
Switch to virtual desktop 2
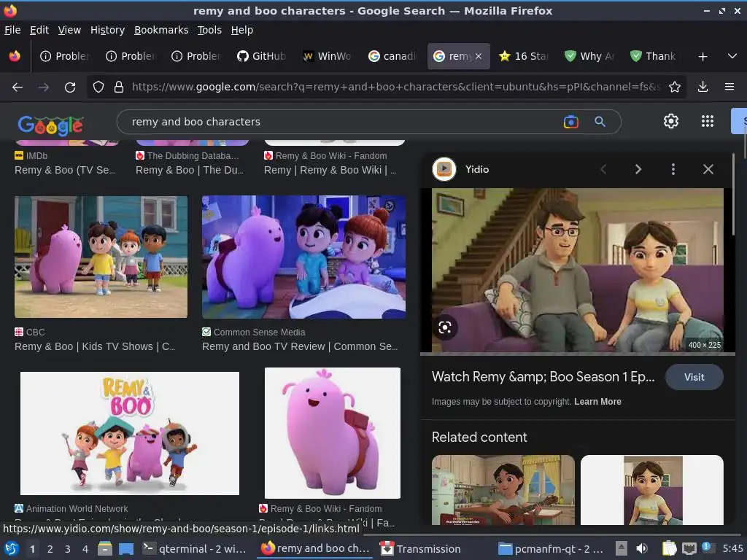(50, 549)
